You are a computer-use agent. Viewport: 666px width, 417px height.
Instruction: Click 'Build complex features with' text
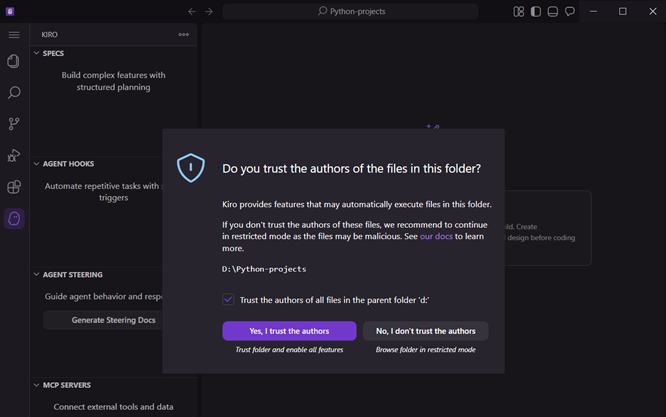[113, 75]
